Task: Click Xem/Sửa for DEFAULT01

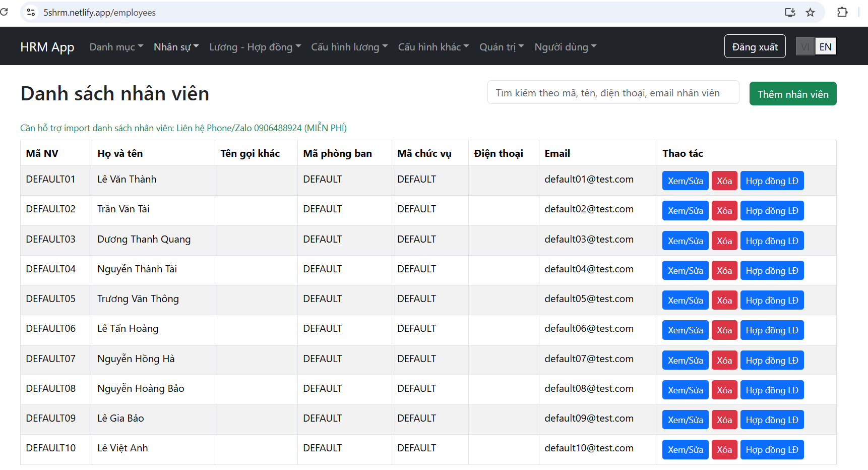Action: click(685, 181)
